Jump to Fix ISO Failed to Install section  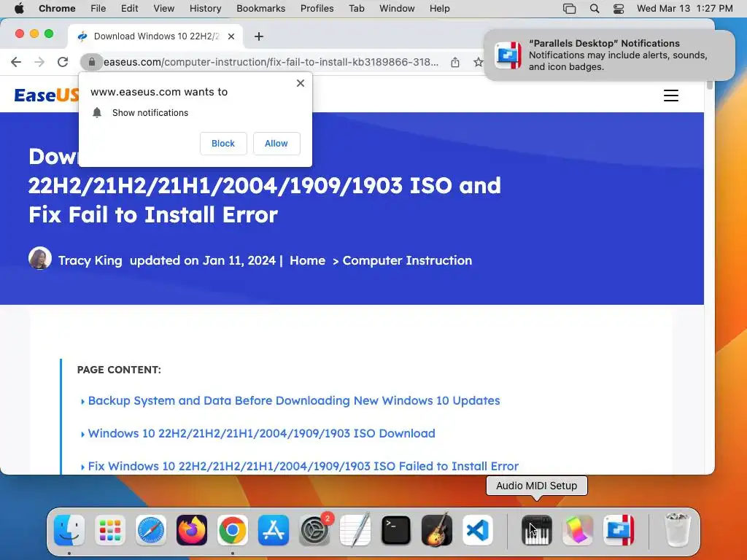[x=303, y=466]
